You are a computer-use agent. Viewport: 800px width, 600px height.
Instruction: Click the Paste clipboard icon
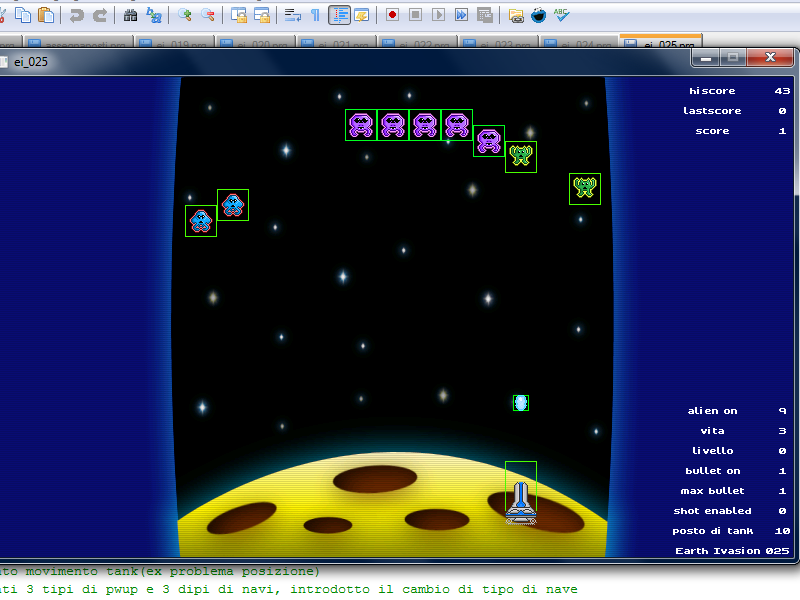[x=45, y=15]
